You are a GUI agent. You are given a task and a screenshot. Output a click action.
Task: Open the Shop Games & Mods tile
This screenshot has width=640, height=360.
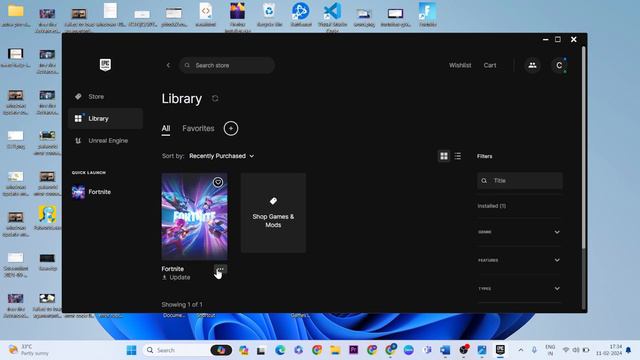(273, 213)
